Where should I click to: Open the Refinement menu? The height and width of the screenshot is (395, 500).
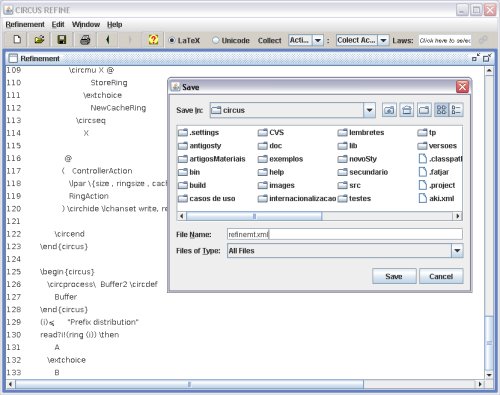[x=25, y=24]
